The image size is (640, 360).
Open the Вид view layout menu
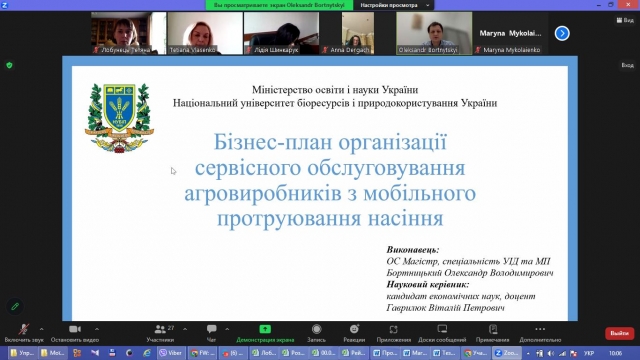tap(625, 20)
